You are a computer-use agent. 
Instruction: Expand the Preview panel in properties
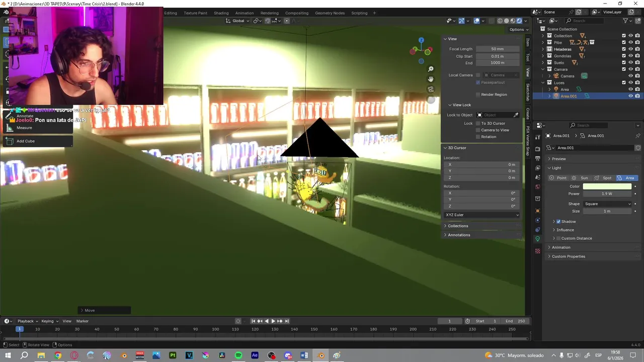pos(558,159)
